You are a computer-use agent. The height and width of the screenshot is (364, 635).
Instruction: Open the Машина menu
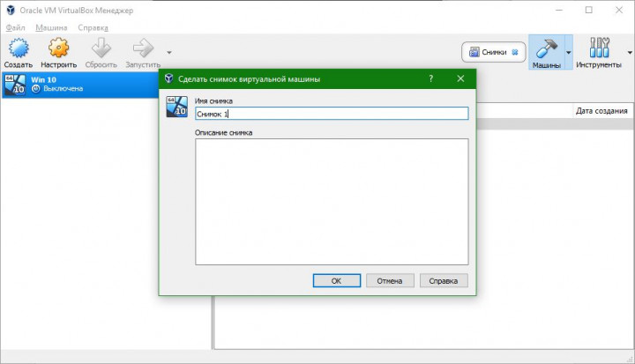[x=51, y=27]
